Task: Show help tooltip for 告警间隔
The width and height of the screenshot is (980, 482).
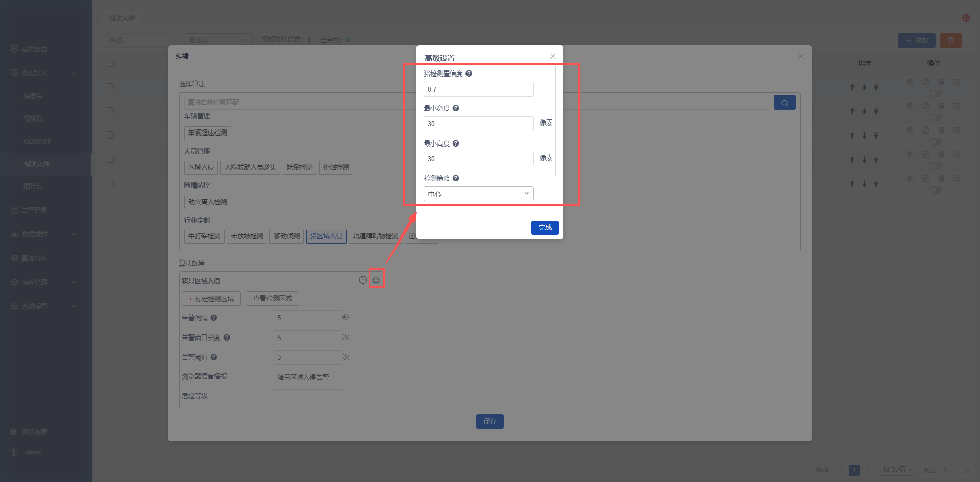Action: [x=214, y=318]
